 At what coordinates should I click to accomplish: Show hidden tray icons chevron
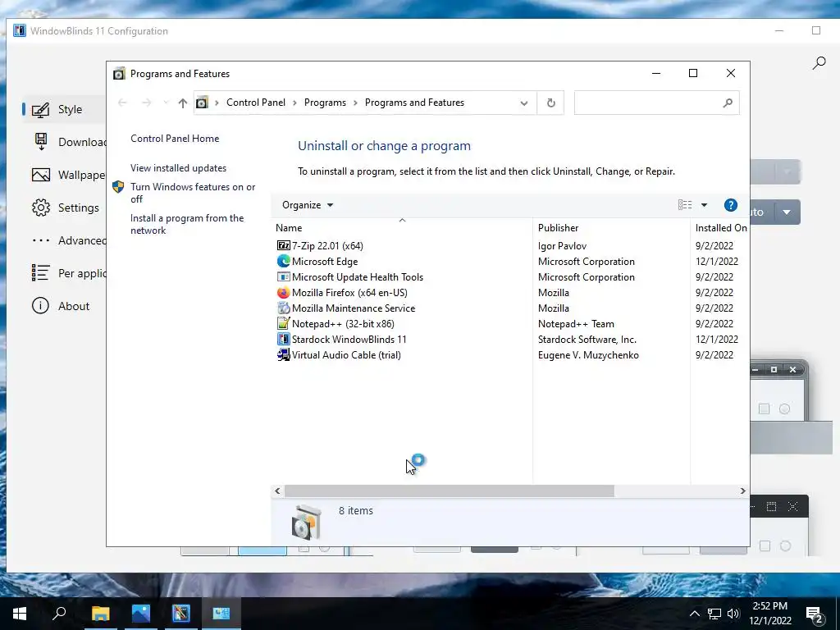pyautogui.click(x=694, y=614)
